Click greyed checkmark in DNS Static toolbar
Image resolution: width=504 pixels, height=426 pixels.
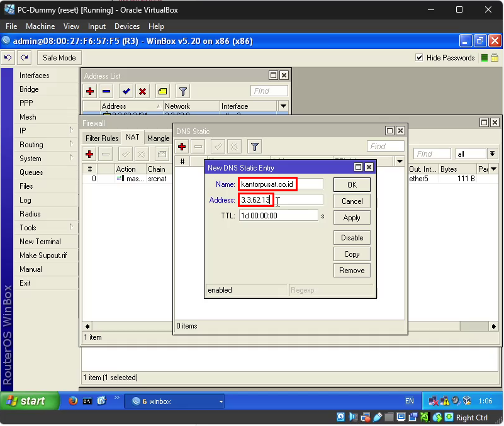click(218, 147)
